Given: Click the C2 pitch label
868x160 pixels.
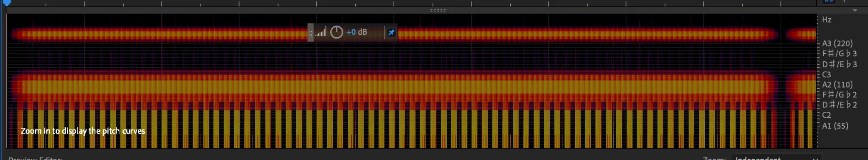Looking at the screenshot, I should point(826,115).
